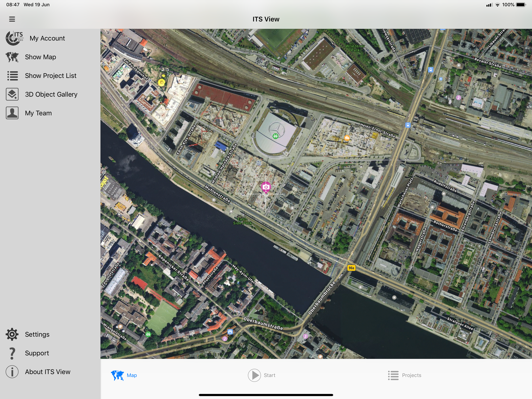Click the About ITS View label
The image size is (532, 399).
[48, 372]
